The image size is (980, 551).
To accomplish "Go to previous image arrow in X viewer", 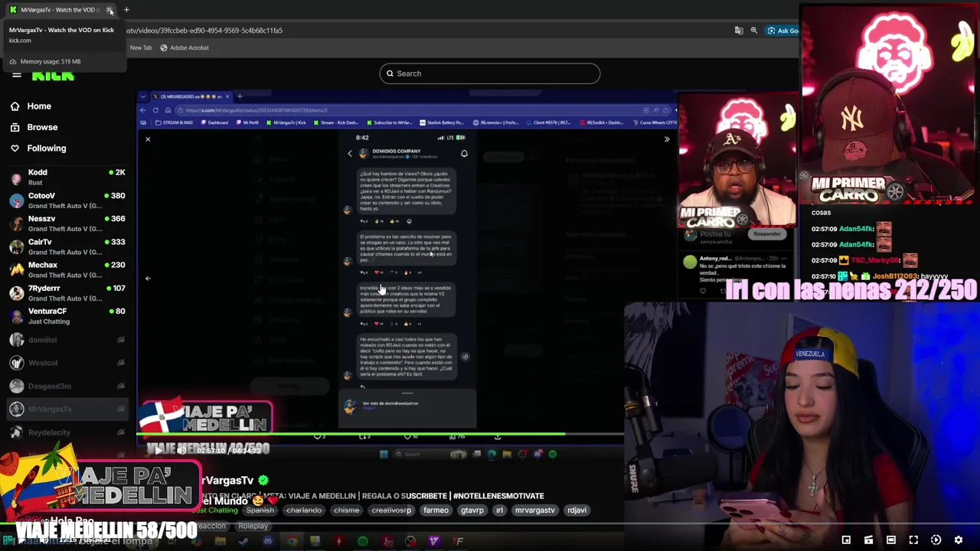I will pyautogui.click(x=148, y=279).
